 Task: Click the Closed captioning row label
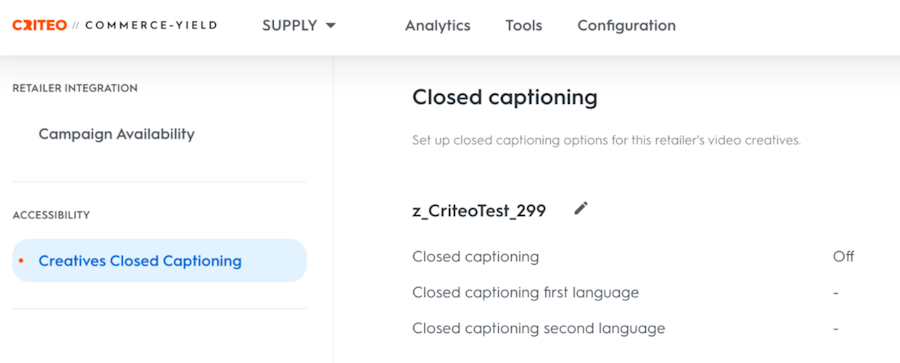coord(475,257)
